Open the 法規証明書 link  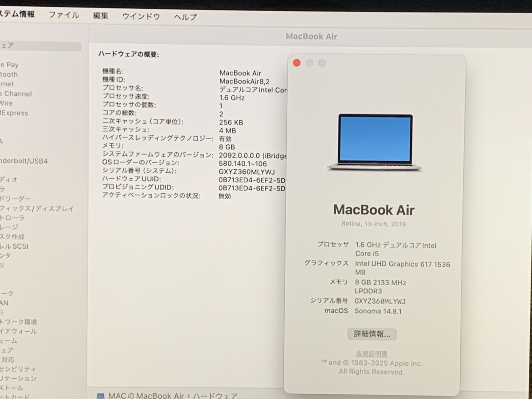coord(372,354)
